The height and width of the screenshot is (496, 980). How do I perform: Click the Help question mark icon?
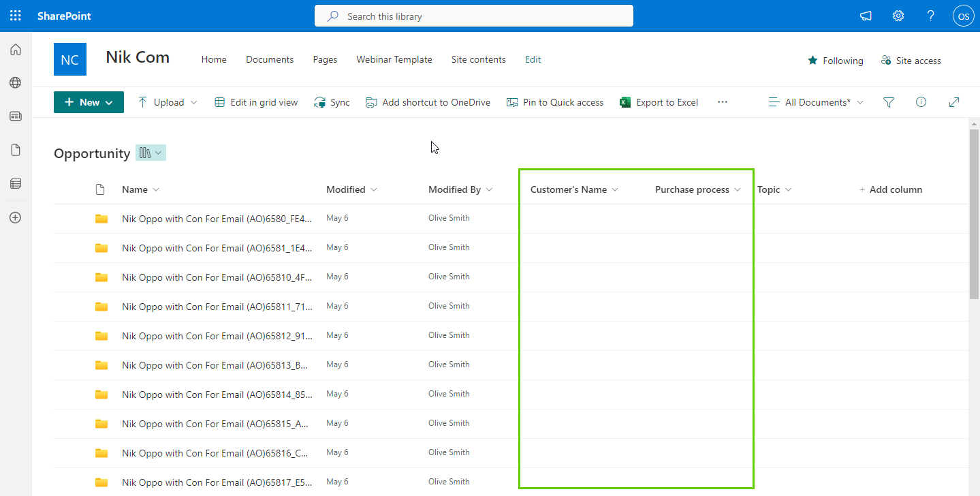pyautogui.click(x=931, y=16)
